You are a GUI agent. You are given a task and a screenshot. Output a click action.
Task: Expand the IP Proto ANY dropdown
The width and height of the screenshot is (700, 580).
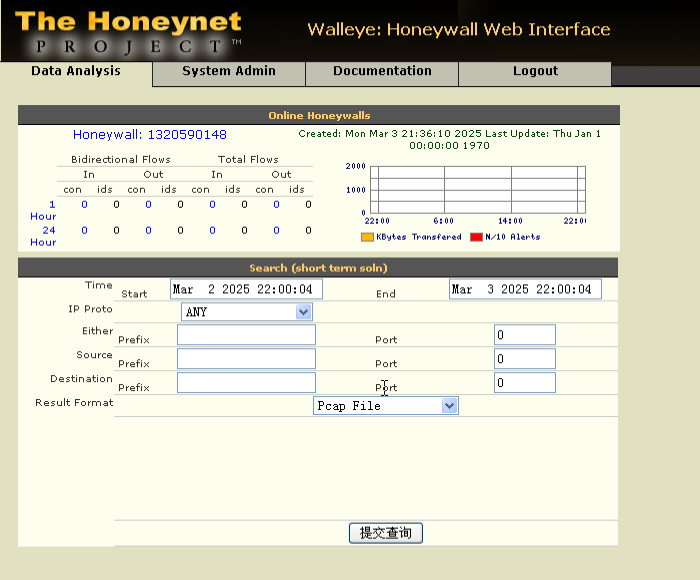[246, 312]
